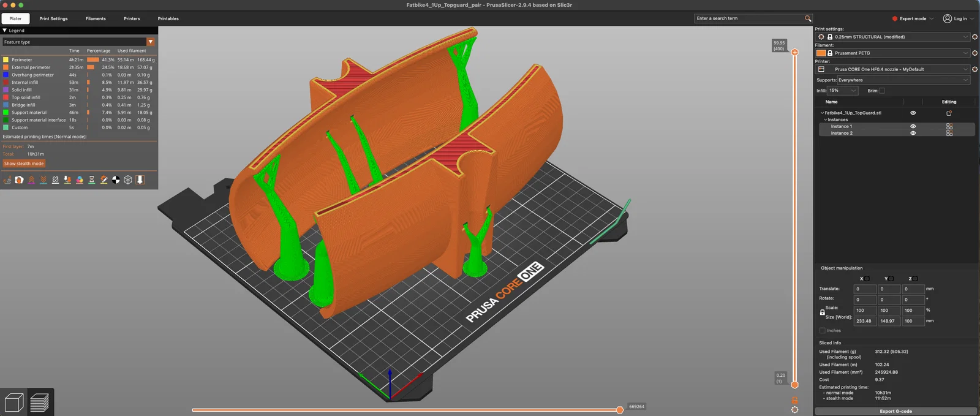
Task: Toggle retractions display icon with upward arrows
Action: click(x=31, y=180)
